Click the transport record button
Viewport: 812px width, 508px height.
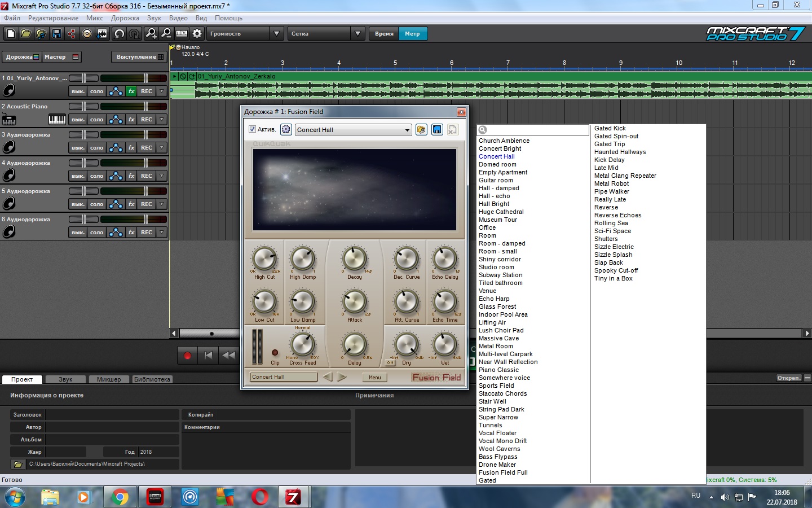point(187,355)
